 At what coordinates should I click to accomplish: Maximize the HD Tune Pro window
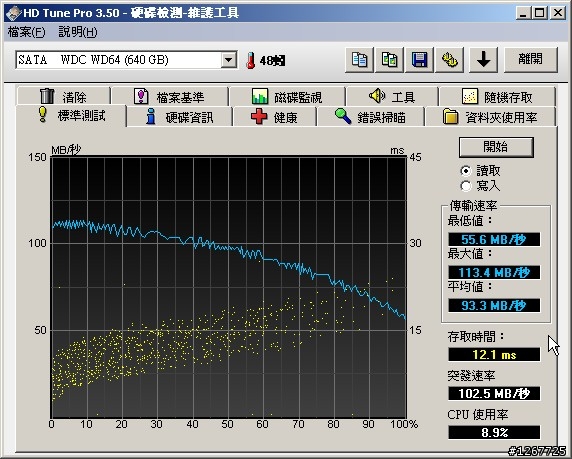540,13
